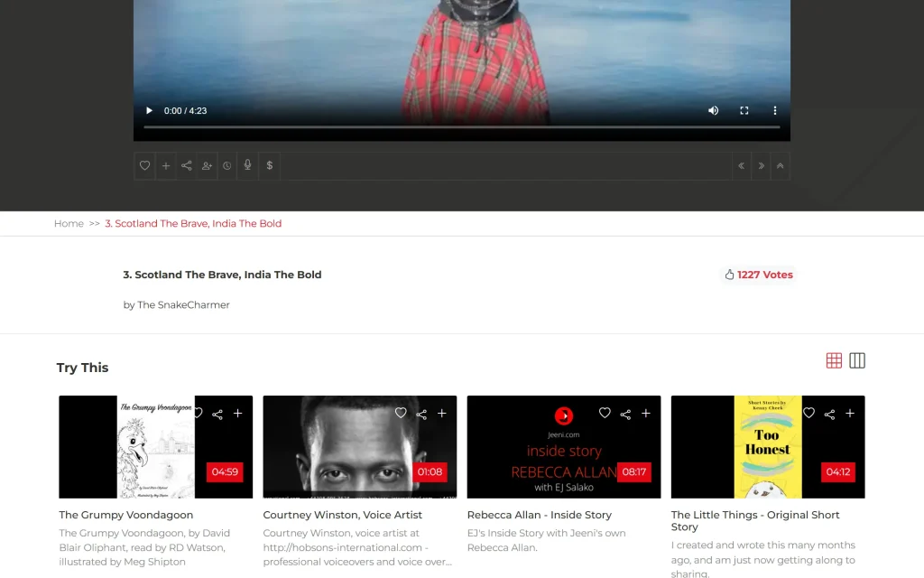Click the 04:59 duration badge

coord(225,471)
